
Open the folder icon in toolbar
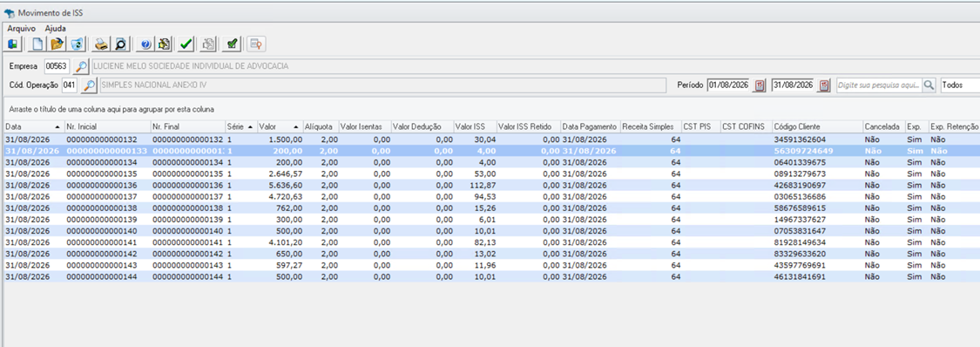57,44
